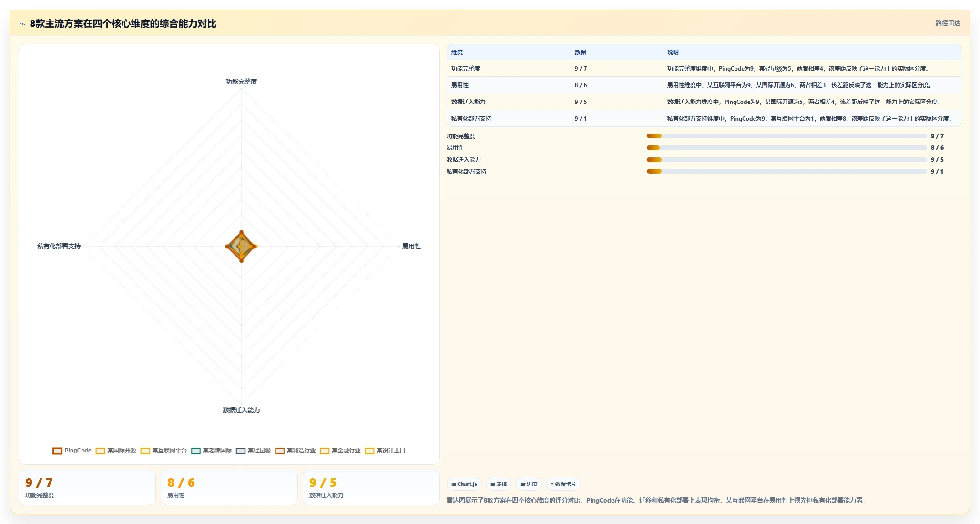Click the chart icon beside the title
Image resolution: width=980 pixels, height=524 pixels.
[22, 24]
